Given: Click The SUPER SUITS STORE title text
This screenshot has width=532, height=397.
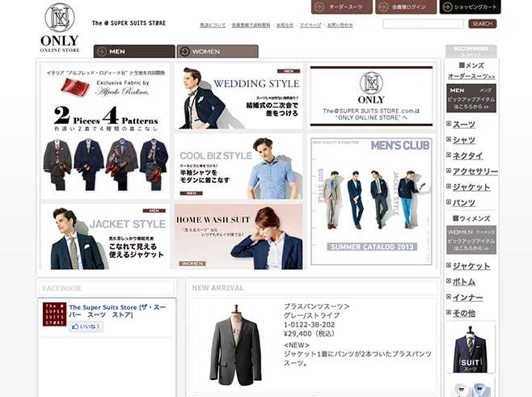Looking at the screenshot, I should click(129, 23).
